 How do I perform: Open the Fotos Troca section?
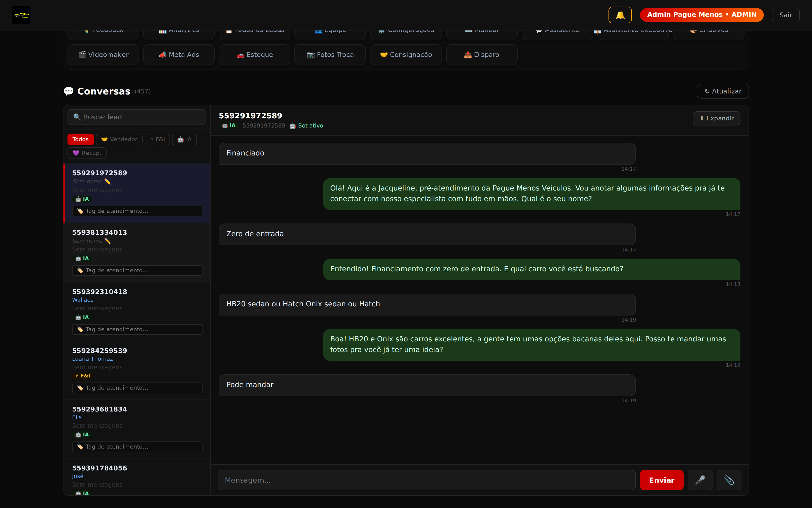click(330, 54)
